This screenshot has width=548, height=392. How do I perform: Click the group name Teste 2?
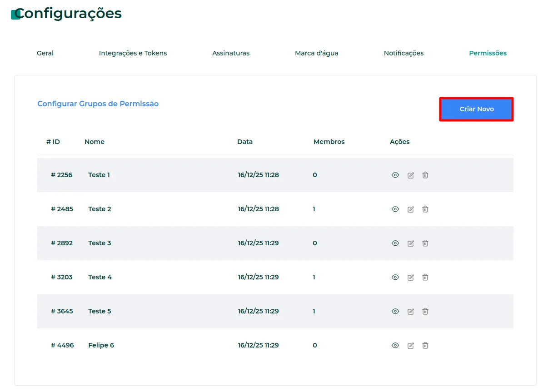point(100,209)
